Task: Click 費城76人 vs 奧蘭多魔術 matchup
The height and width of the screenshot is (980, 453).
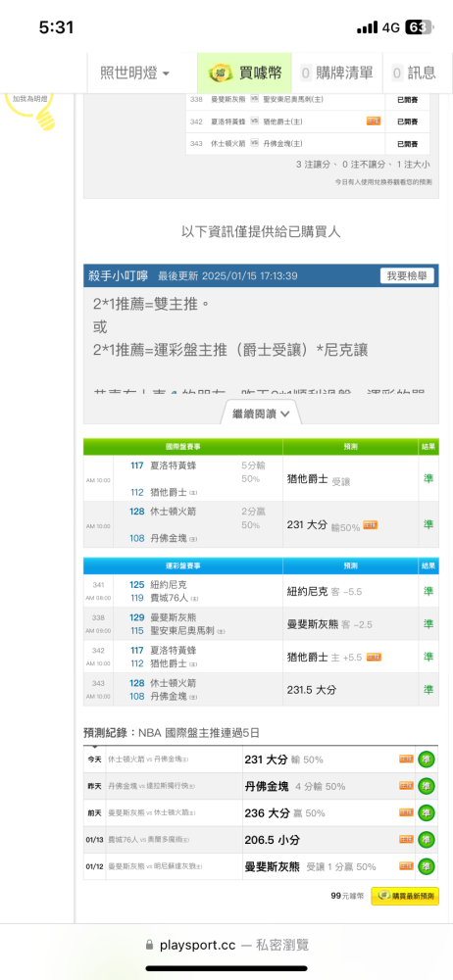Action: click(x=150, y=840)
